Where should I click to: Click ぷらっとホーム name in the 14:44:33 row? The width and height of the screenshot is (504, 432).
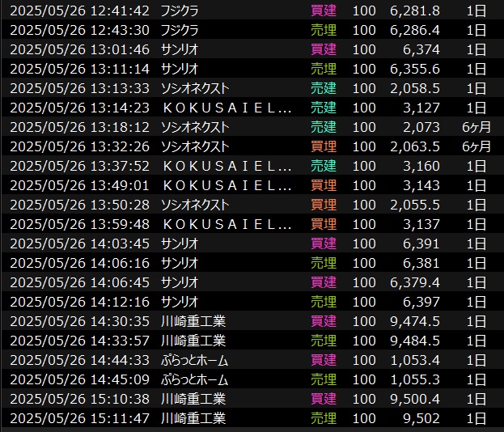pos(194,360)
